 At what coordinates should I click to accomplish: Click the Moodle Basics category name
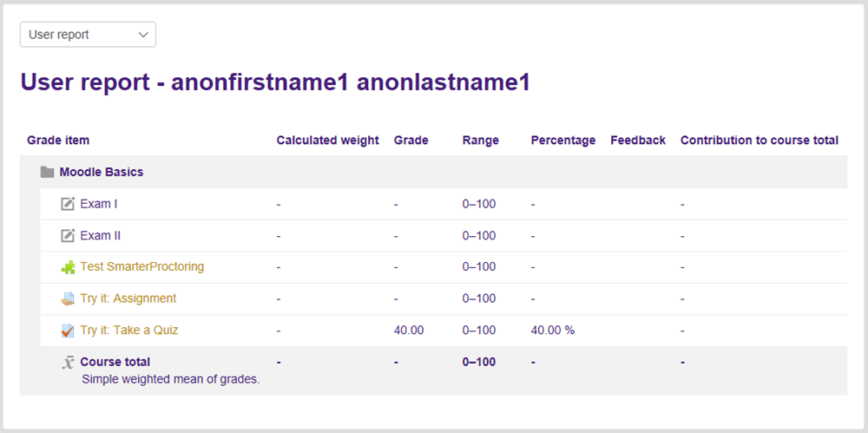pyautogui.click(x=102, y=172)
